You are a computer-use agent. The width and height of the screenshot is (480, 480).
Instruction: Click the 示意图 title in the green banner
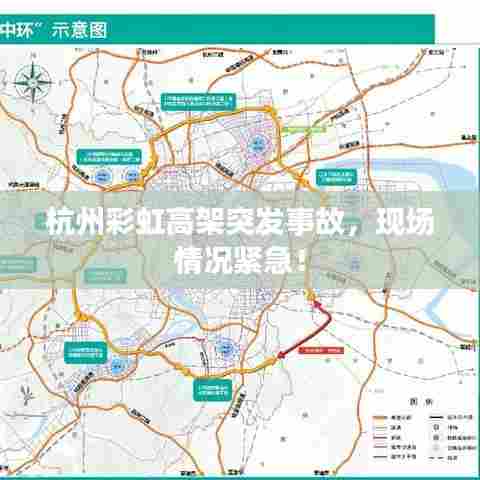tap(79, 31)
